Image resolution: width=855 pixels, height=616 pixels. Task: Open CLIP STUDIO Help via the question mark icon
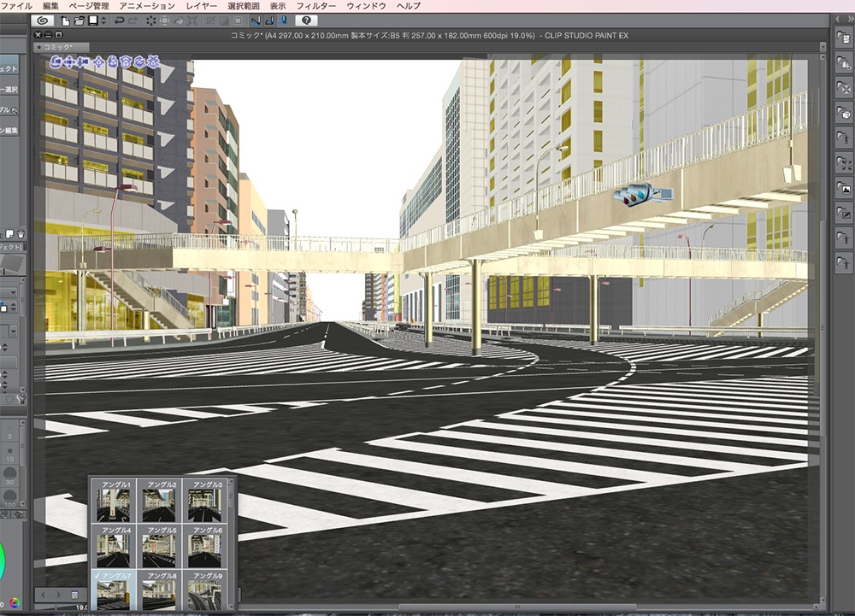tap(306, 21)
